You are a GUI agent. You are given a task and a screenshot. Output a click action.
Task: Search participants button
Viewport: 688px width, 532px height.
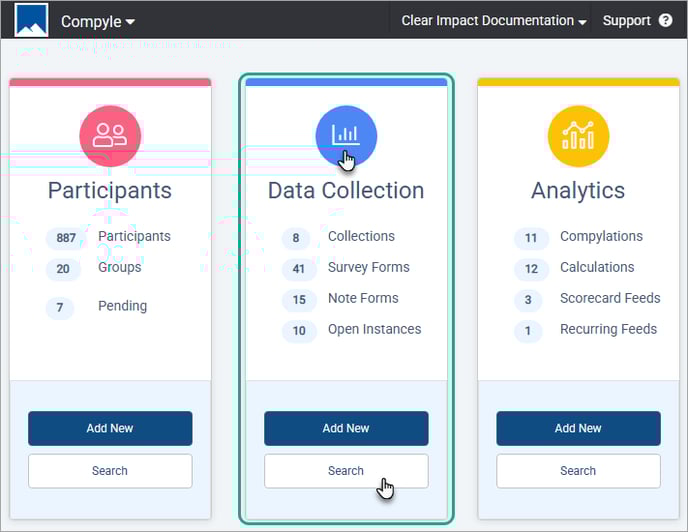[x=110, y=471]
